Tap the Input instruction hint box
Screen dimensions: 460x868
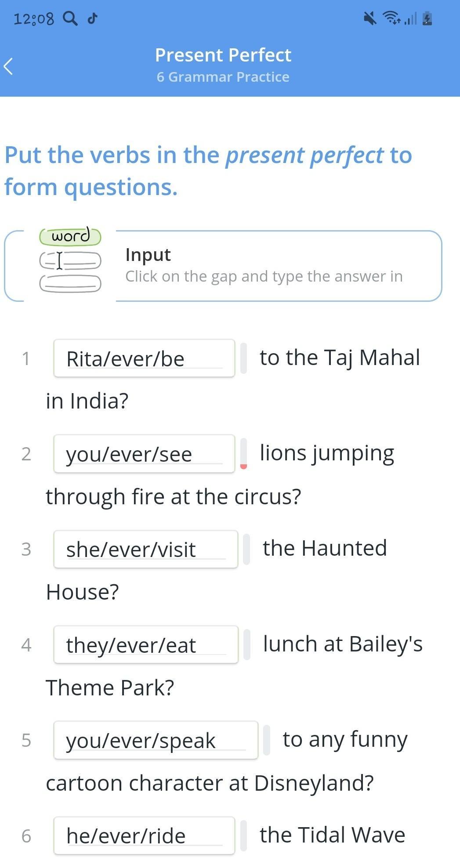tap(264, 266)
